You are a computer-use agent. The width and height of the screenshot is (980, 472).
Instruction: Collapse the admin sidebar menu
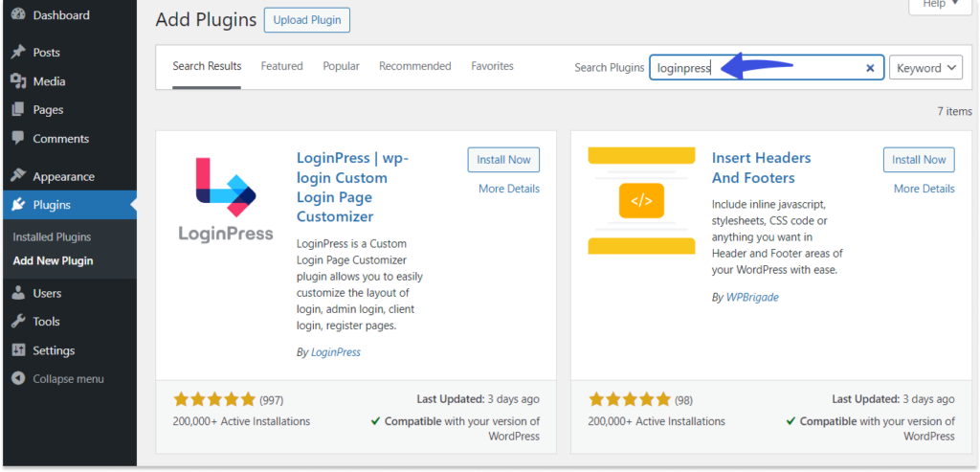pyautogui.click(x=58, y=379)
